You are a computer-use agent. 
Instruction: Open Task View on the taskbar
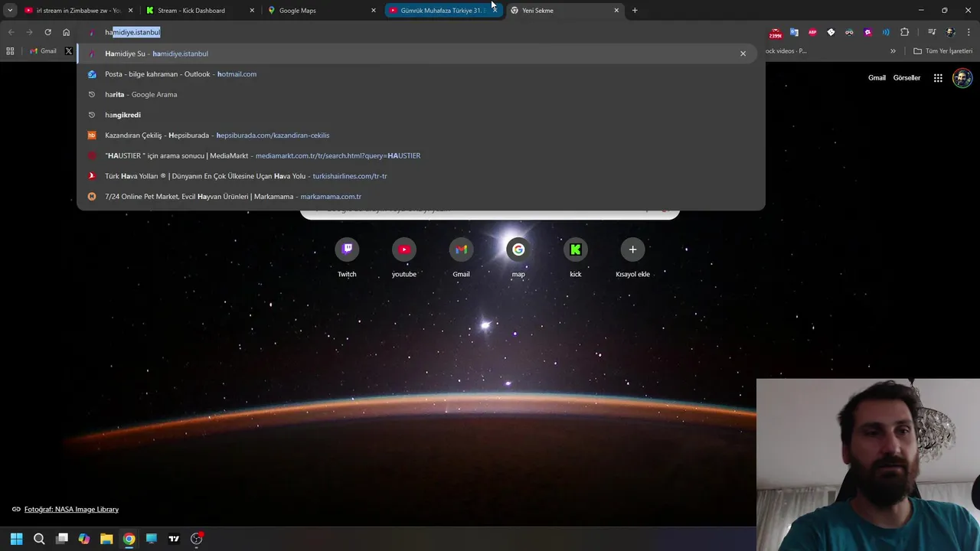coord(62,539)
